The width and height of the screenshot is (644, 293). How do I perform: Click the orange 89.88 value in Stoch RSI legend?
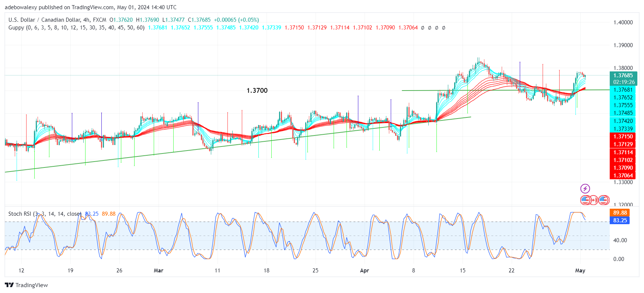[109, 214]
